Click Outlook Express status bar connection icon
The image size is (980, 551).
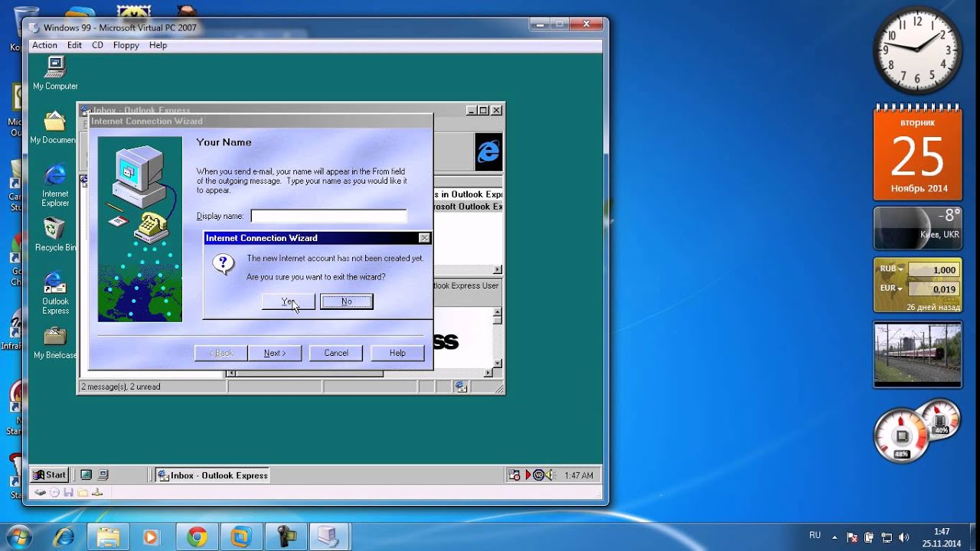461,387
